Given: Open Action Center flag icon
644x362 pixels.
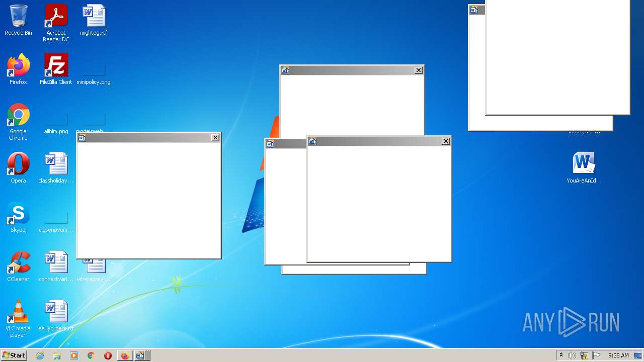Looking at the screenshot, I should click(x=596, y=355).
